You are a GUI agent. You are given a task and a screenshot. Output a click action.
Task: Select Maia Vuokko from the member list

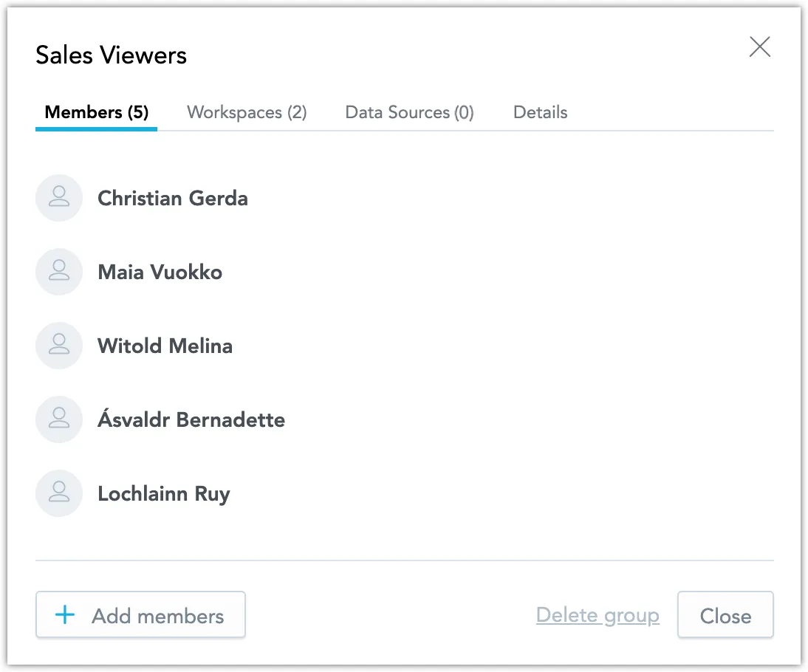point(160,272)
